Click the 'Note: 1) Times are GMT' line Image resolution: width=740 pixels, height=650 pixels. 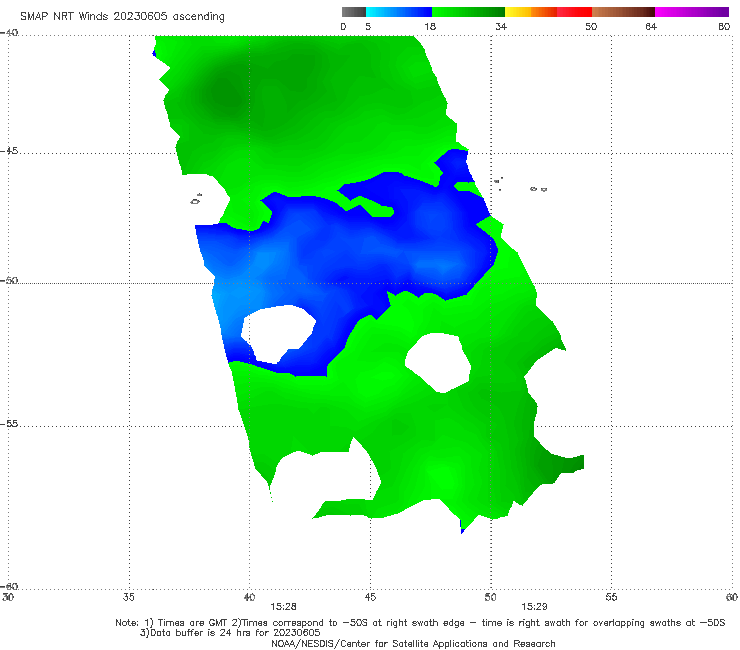pos(420,623)
